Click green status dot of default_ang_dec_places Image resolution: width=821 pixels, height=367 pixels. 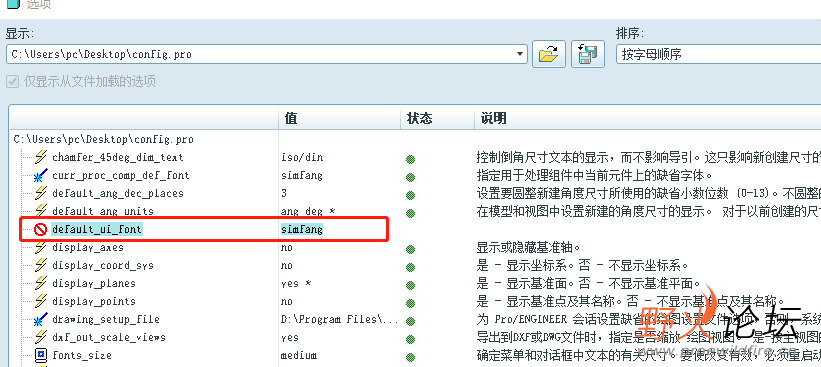tap(410, 195)
